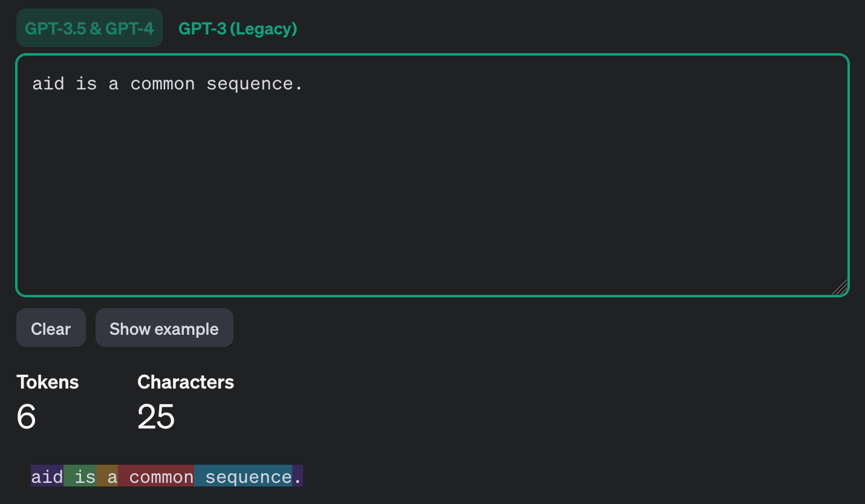
Task: Open the GPT-3 (Legacy) tab
Action: click(x=238, y=28)
